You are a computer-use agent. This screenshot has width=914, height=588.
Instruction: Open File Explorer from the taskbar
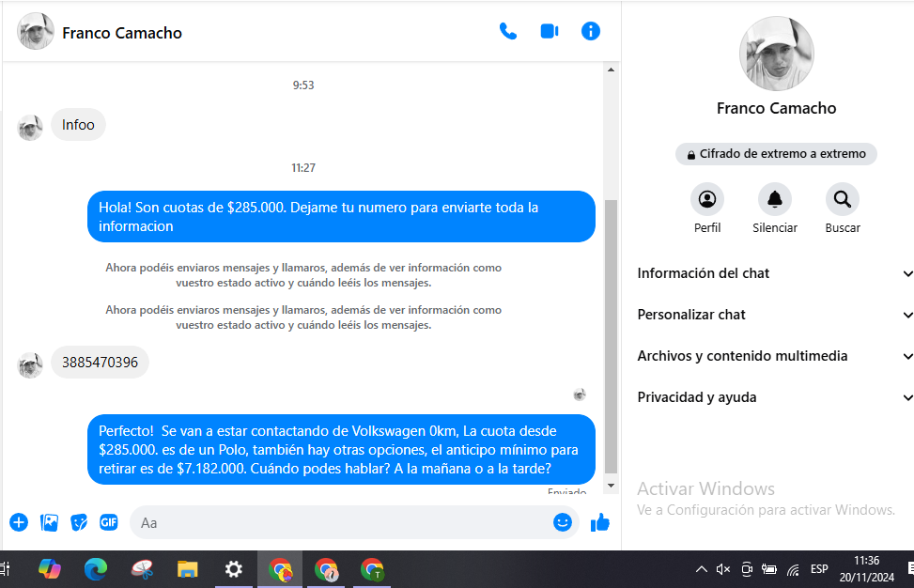coord(188,569)
